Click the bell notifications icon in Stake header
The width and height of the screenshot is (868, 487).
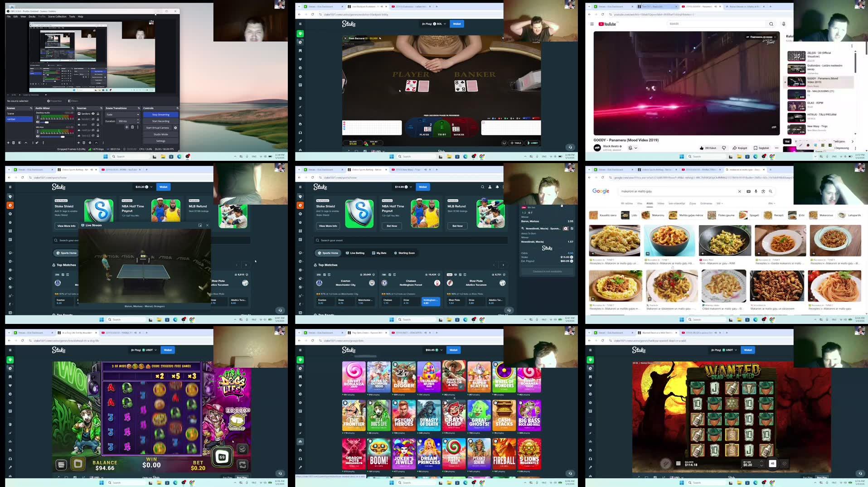click(x=497, y=187)
